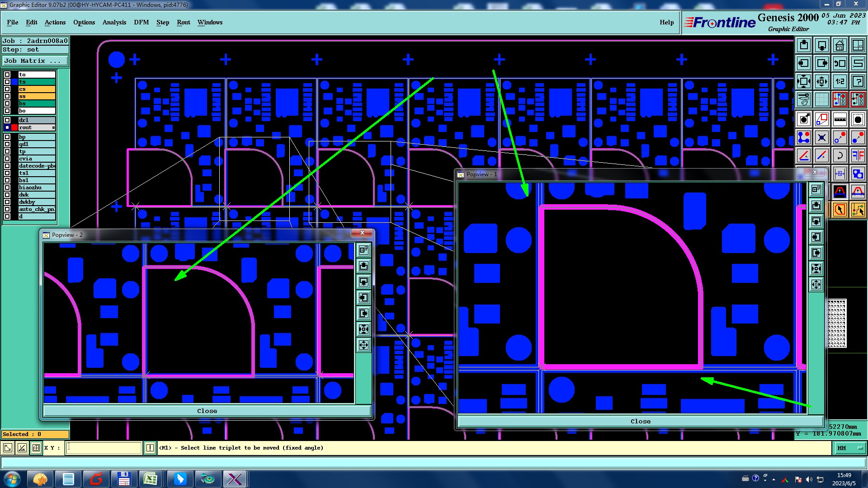Open the File menu
The height and width of the screenshot is (488, 868).
[x=13, y=22]
